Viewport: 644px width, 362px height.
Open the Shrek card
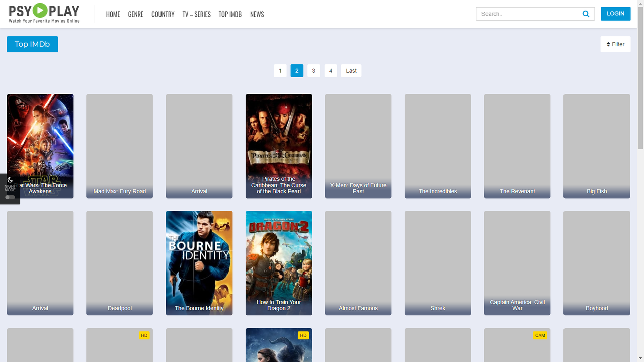(438, 263)
